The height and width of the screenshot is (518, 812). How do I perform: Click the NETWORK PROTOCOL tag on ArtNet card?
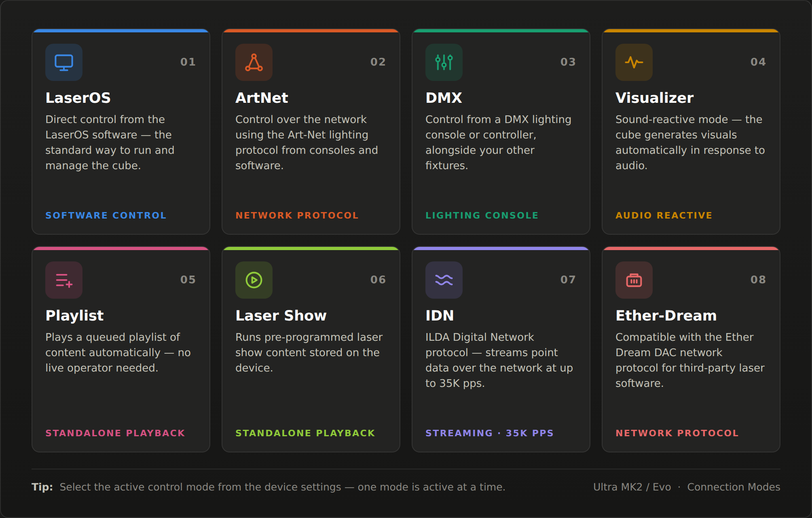pyautogui.click(x=297, y=215)
